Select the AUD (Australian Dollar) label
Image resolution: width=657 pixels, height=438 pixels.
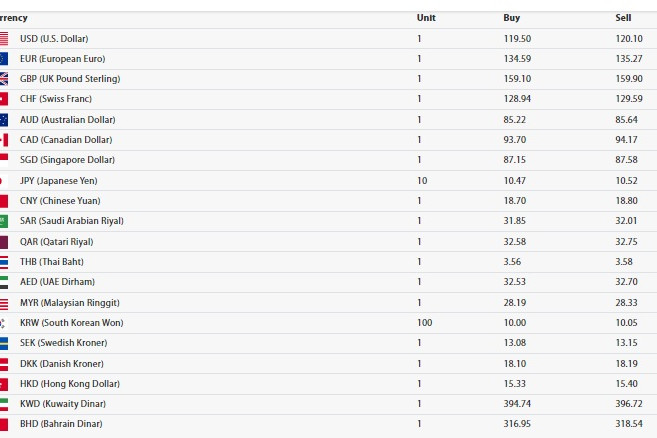point(67,120)
